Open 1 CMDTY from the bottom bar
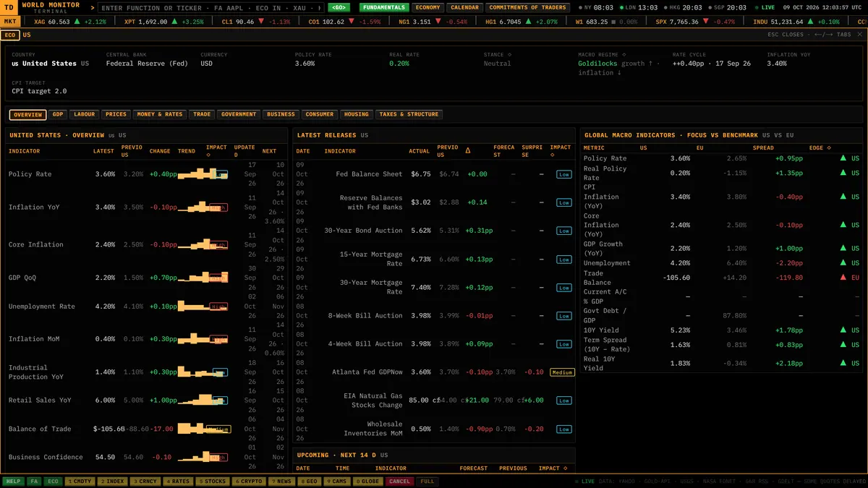 tap(80, 481)
